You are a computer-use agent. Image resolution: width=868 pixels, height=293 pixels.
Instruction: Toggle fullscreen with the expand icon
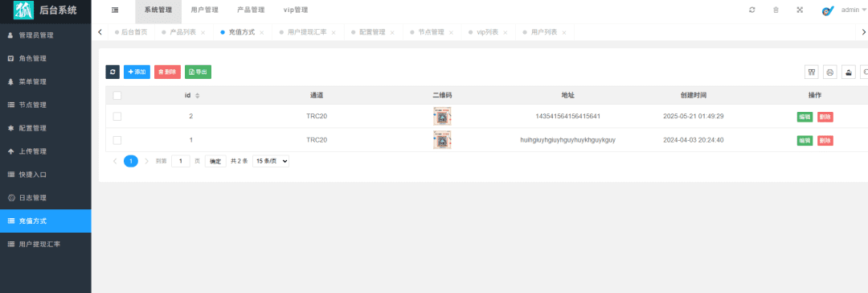click(800, 10)
